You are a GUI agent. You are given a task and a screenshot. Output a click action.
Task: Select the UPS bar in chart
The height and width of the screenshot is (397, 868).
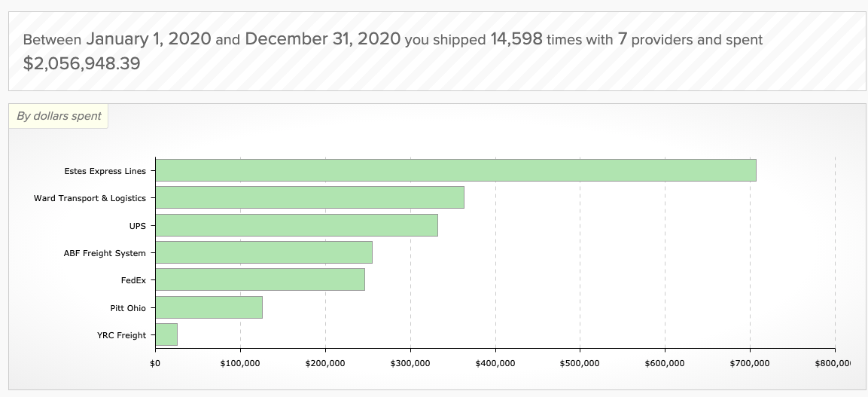297,224
